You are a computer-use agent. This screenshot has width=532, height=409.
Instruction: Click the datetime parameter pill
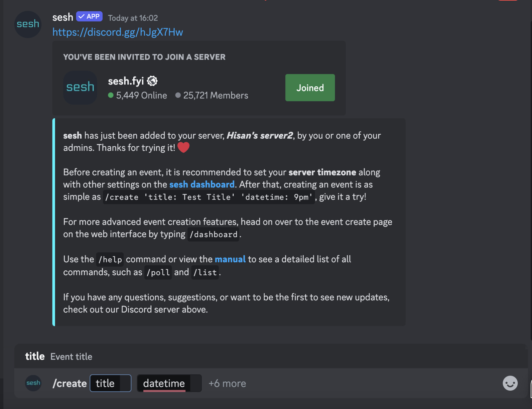(169, 383)
